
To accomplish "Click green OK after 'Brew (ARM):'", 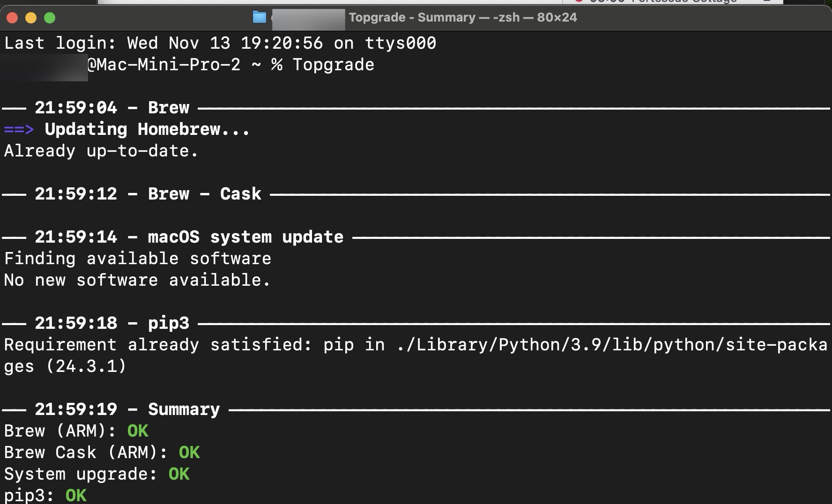I will point(138,431).
